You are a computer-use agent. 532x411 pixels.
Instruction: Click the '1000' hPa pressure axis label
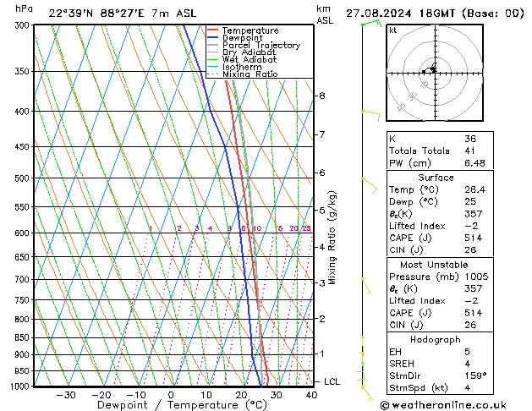pos(22,386)
